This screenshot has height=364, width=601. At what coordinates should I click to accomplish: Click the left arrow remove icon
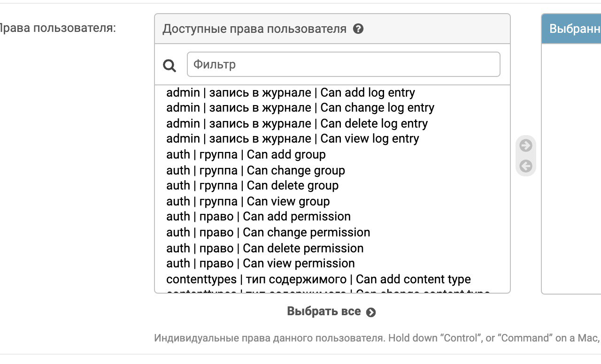526,166
